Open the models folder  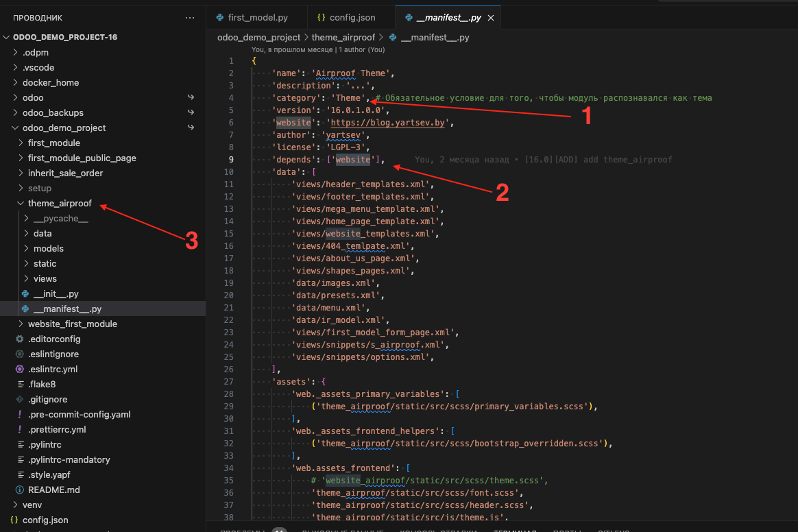coord(49,248)
